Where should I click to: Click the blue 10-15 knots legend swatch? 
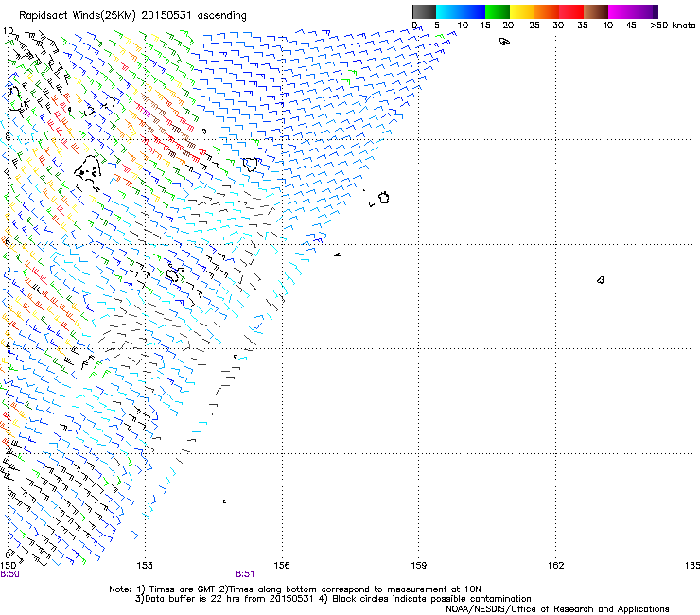coord(473,11)
